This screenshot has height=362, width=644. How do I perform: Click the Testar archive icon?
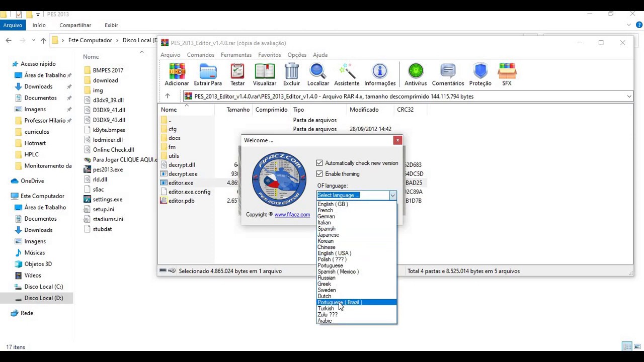coord(237,75)
